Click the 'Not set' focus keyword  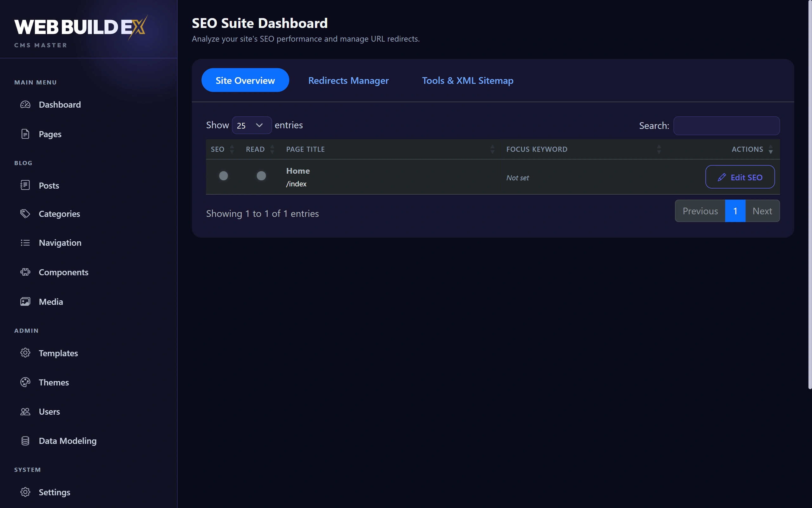[517, 178]
